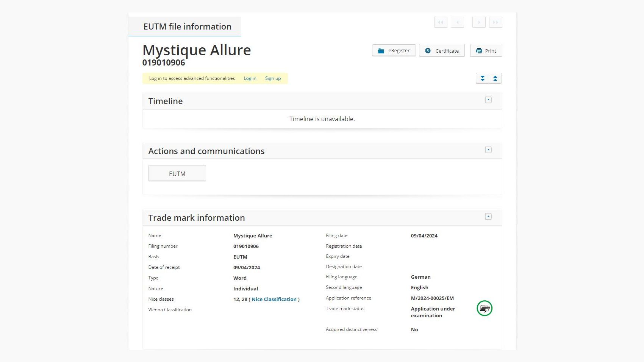Click Timeline is unavailable message
The width and height of the screenshot is (644, 362).
(322, 119)
